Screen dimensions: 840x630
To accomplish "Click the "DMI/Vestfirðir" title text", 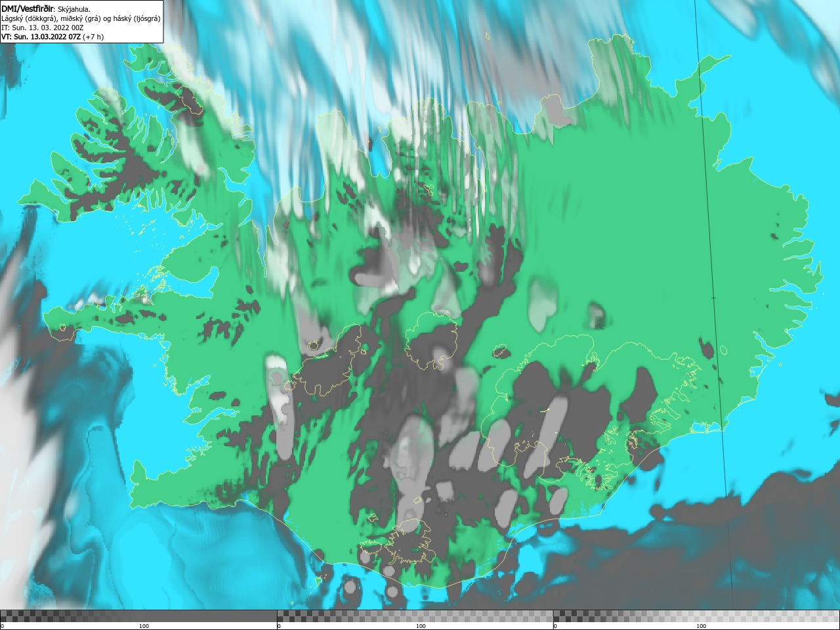I will pos(27,9).
